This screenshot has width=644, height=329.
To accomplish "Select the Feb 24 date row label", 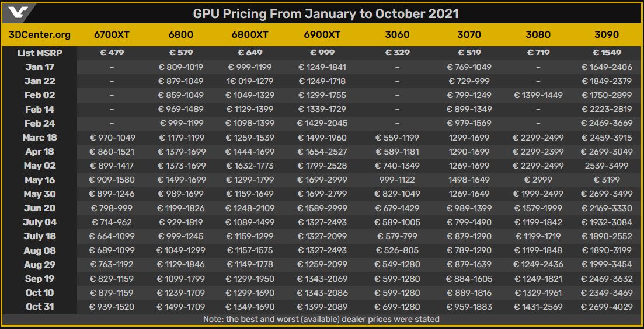I will (x=40, y=124).
